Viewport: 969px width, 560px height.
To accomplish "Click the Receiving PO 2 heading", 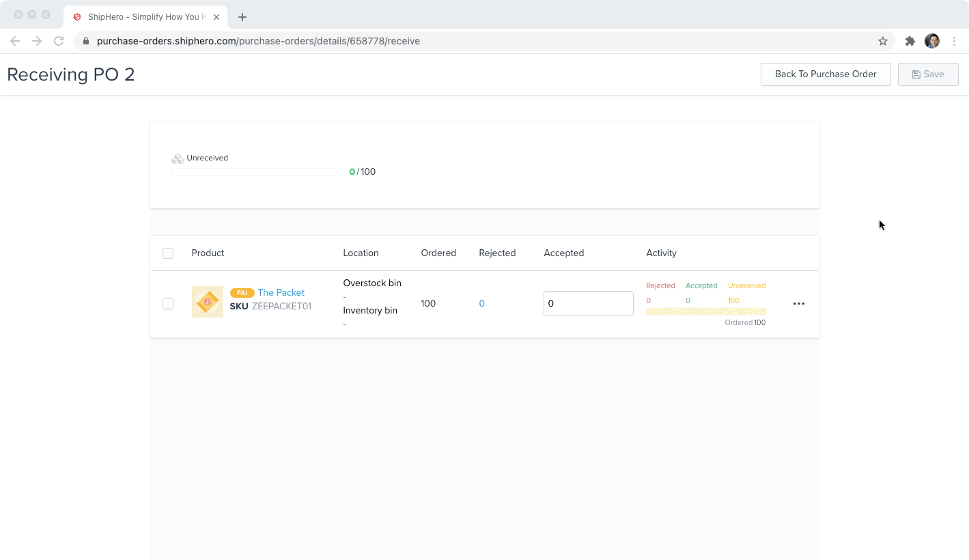I will click(x=71, y=74).
